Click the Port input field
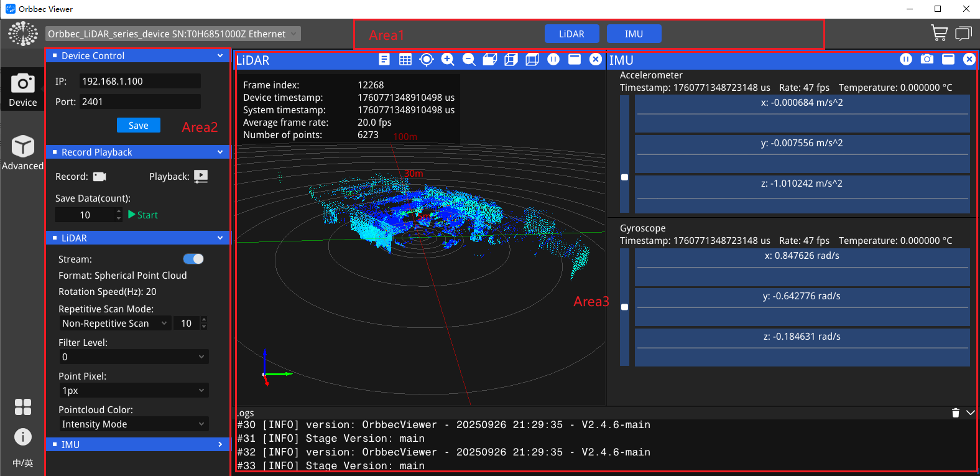The image size is (980, 476). [140, 102]
